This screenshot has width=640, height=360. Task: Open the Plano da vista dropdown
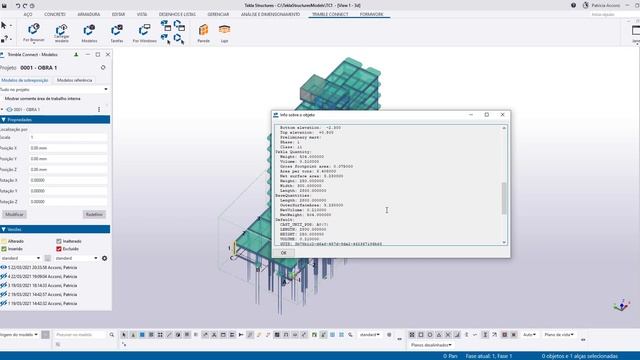click(x=559, y=335)
